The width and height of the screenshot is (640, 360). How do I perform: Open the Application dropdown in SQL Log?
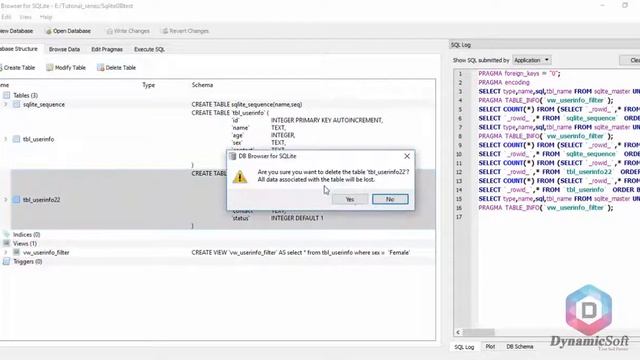pos(531,60)
